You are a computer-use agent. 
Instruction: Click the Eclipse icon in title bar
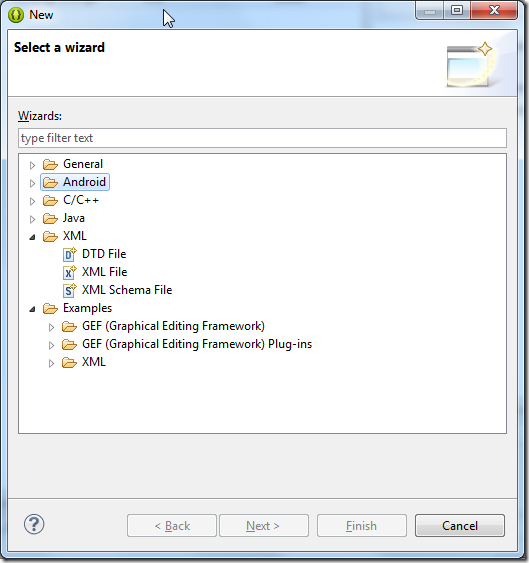(x=16, y=15)
